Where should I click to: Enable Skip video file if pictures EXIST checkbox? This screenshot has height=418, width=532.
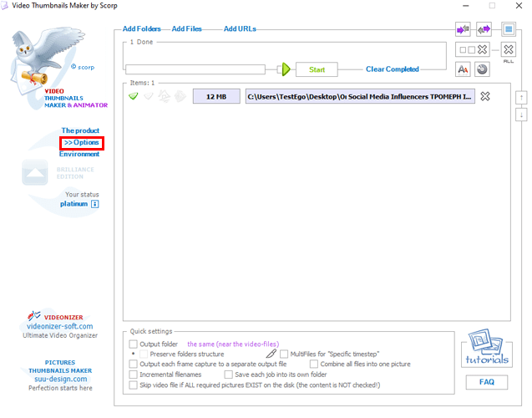(134, 385)
